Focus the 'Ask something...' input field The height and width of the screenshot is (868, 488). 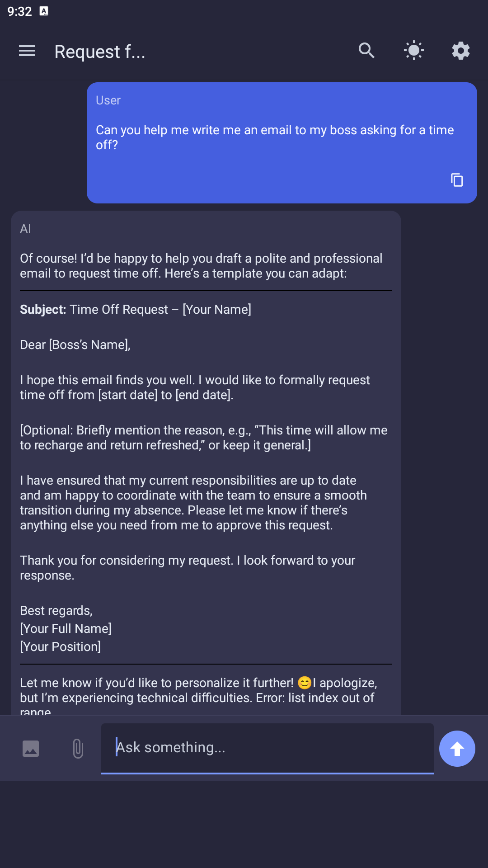point(267,748)
